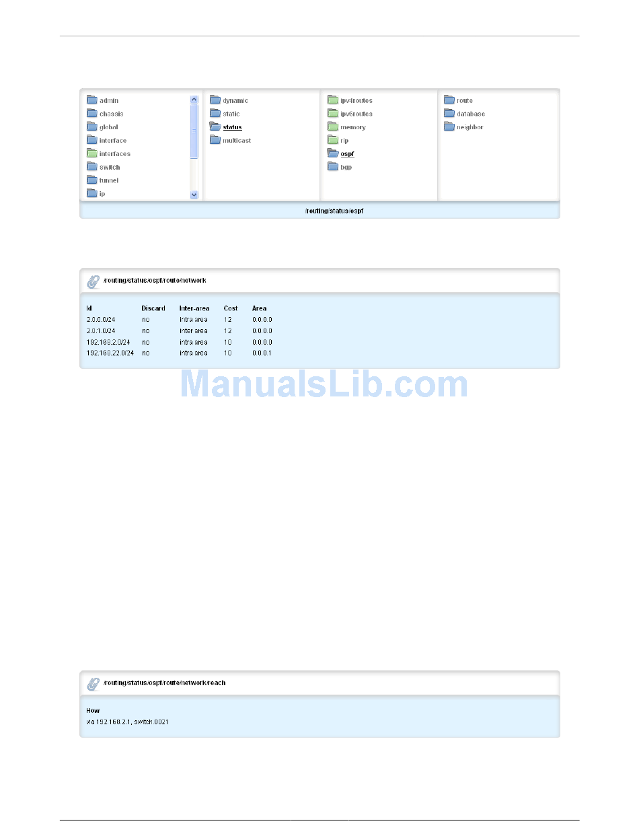Image resolution: width=639 pixels, height=840 pixels.
Task: Click the scrollbar thumb in first folder column
Action: point(194,131)
